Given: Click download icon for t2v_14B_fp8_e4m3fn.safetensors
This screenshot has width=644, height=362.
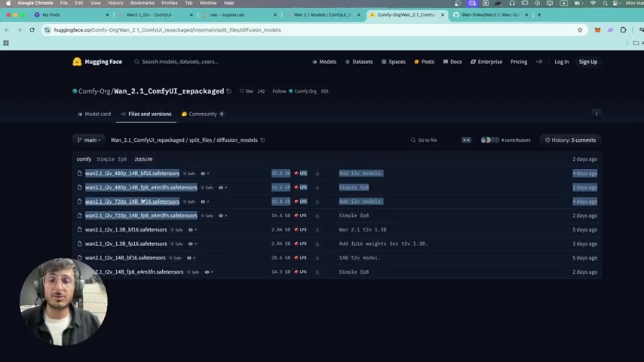Looking at the screenshot, I should (317, 271).
